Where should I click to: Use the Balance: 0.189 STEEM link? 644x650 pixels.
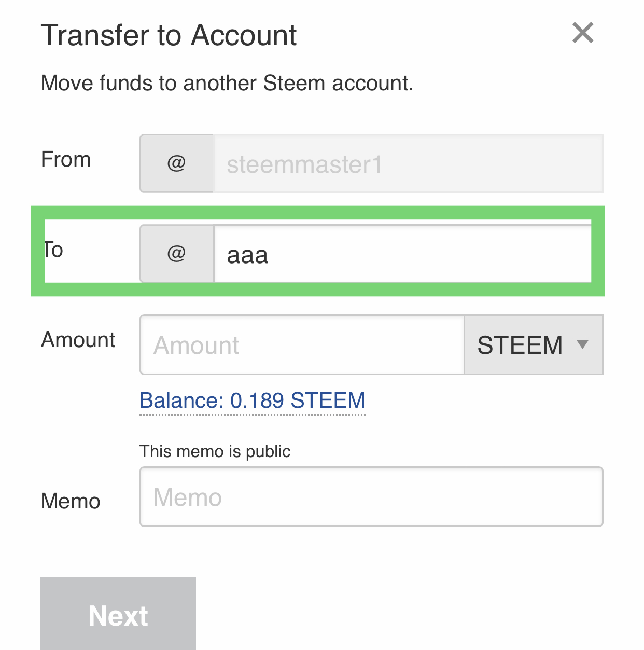pos(253,400)
